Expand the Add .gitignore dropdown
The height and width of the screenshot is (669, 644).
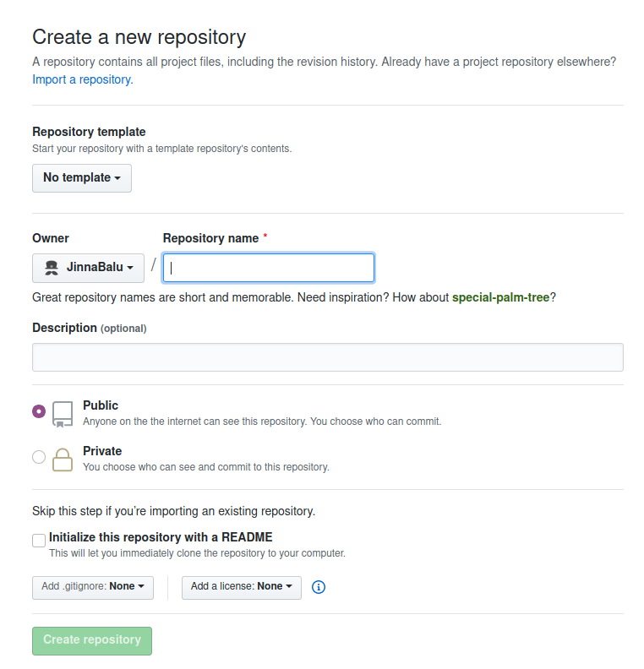93,588
